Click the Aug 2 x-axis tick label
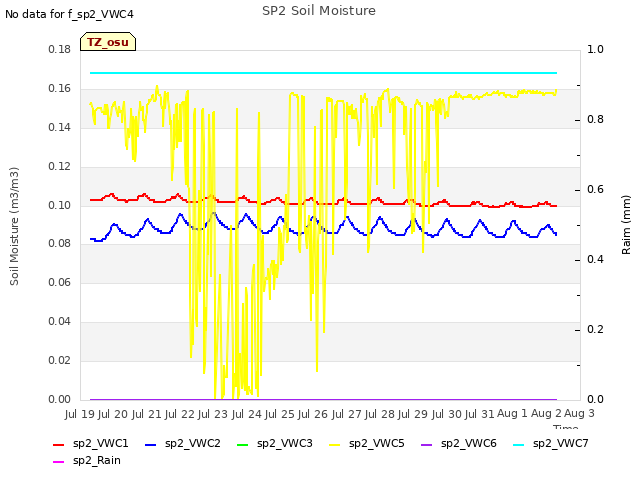This screenshot has width=640, height=480. [x=546, y=414]
